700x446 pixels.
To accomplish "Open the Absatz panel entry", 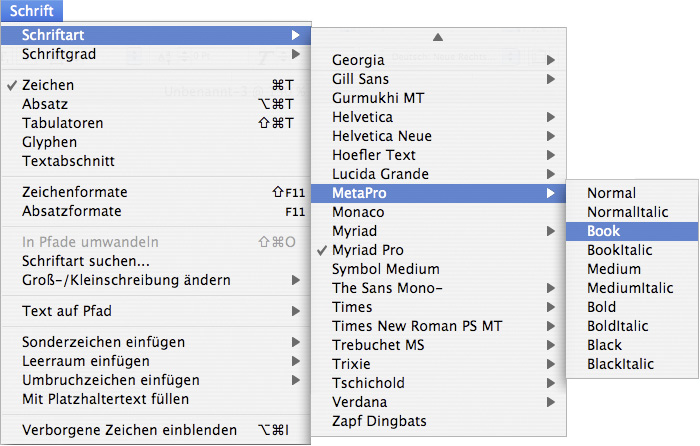I will pos(156,104).
